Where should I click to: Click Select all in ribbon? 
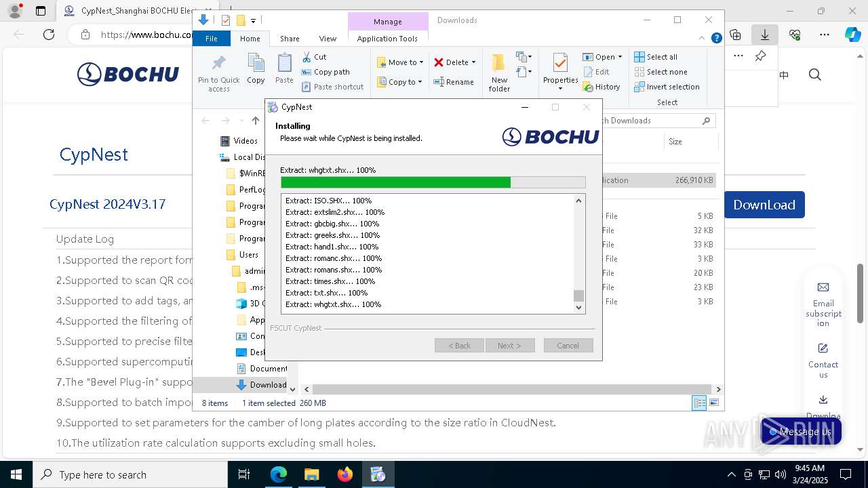click(x=656, y=57)
